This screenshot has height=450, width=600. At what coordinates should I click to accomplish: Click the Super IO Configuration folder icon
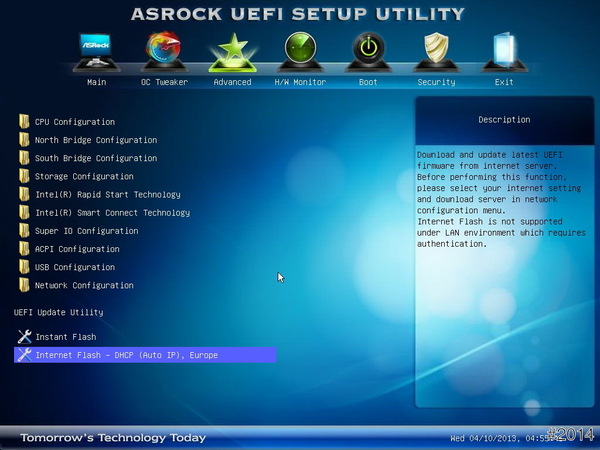click(x=24, y=230)
